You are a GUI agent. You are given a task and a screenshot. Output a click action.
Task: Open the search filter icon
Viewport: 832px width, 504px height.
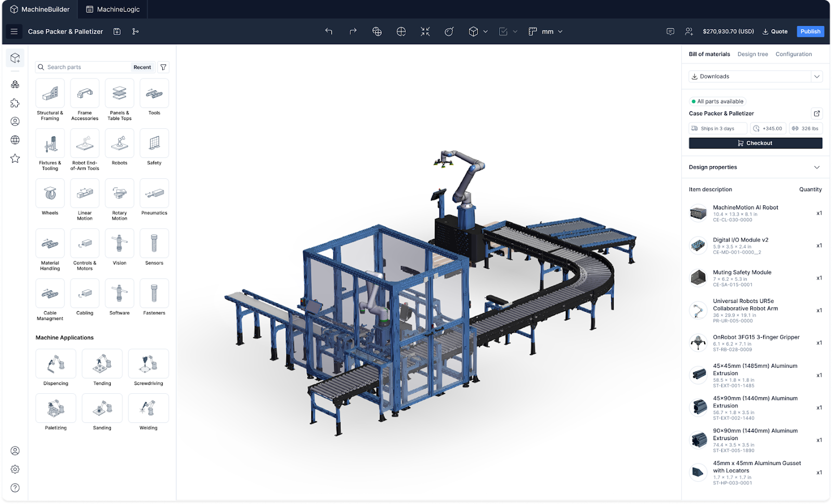click(163, 67)
